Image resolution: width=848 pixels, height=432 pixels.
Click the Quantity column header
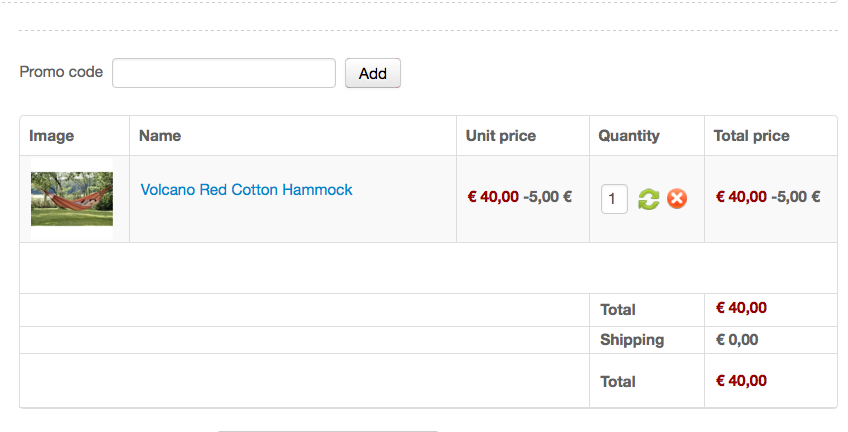629,136
